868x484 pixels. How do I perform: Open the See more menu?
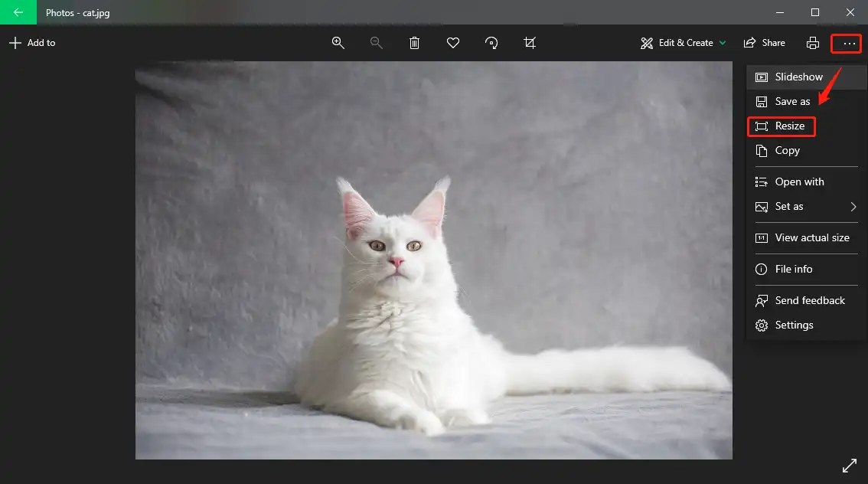click(x=846, y=43)
